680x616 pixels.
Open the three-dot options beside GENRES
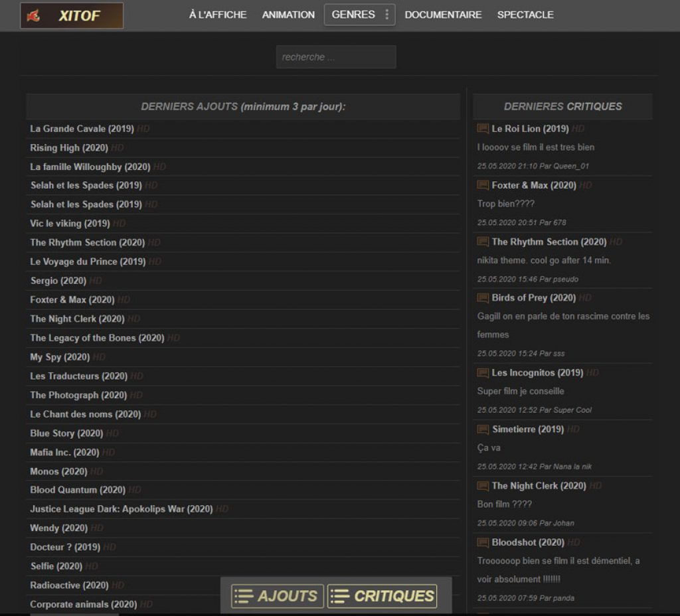[x=387, y=15]
